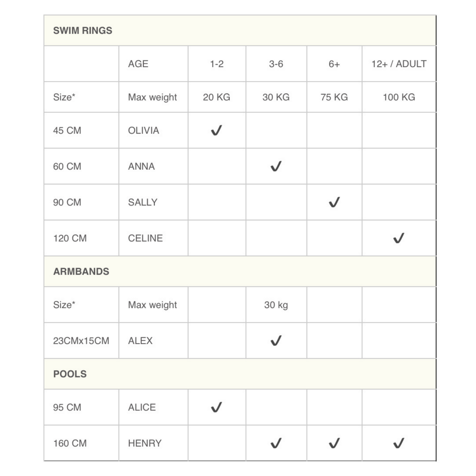Click the 75 KG max weight cell

click(334, 97)
